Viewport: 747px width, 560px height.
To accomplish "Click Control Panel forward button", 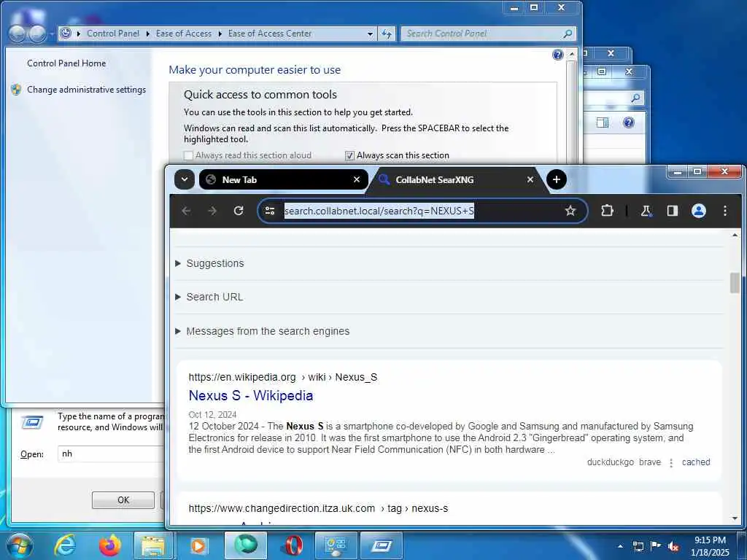I will pos(37,34).
